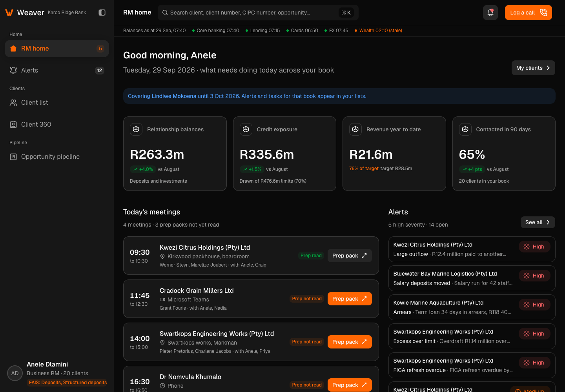Click the Weaver logo icon

click(9, 13)
